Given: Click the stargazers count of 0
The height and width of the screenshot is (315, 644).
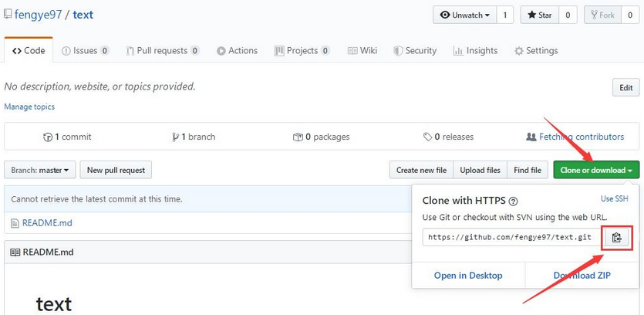Looking at the screenshot, I should click(568, 15).
